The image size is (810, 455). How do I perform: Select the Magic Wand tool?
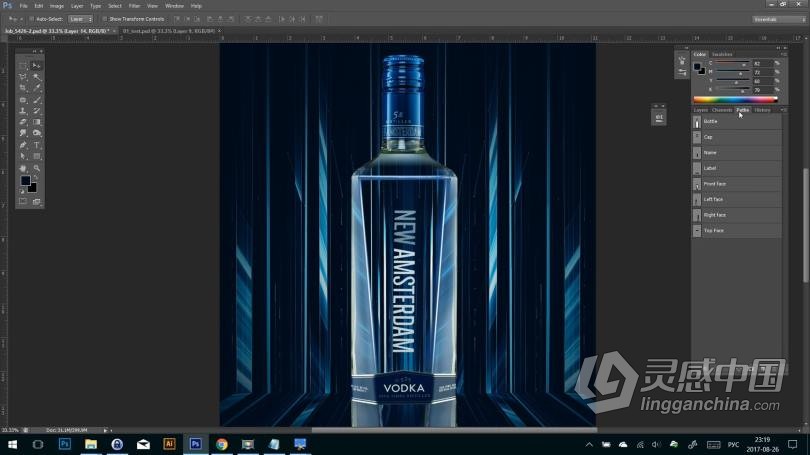click(36, 77)
